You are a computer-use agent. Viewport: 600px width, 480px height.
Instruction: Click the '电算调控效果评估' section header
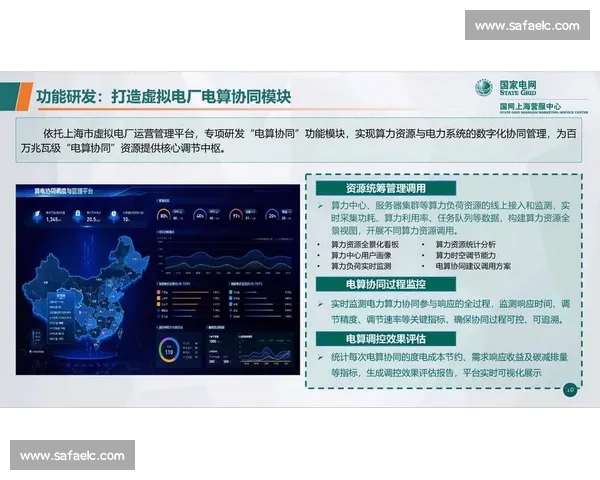click(386, 339)
